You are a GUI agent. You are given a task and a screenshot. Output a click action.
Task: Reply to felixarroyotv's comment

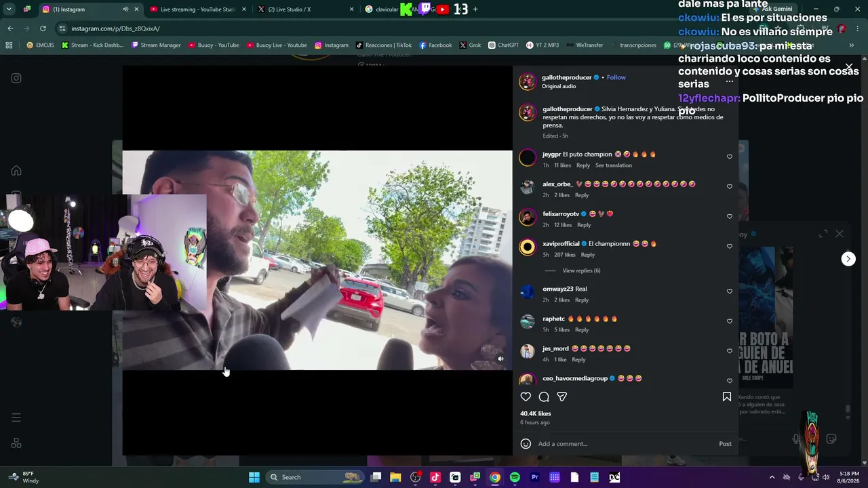tap(584, 225)
